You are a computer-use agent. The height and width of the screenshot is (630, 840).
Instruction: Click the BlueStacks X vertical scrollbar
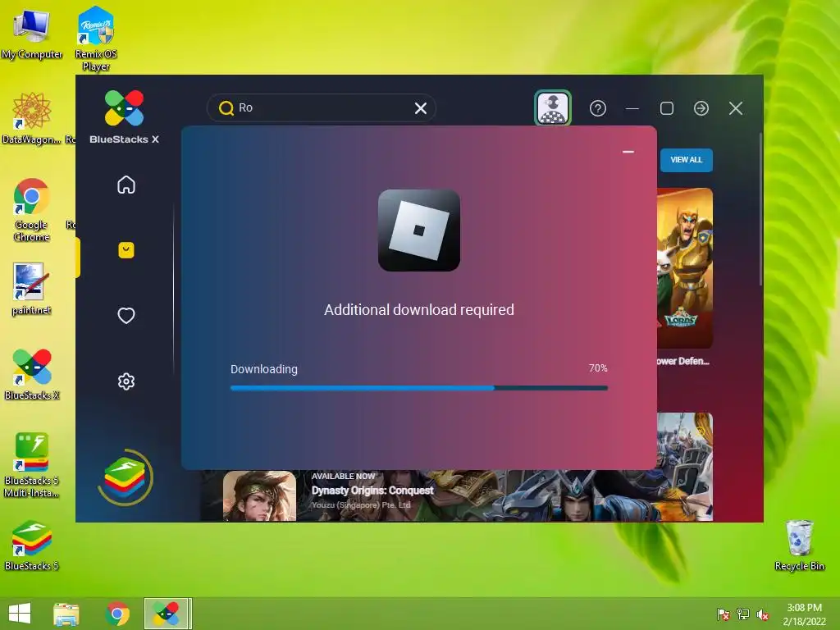(x=760, y=209)
